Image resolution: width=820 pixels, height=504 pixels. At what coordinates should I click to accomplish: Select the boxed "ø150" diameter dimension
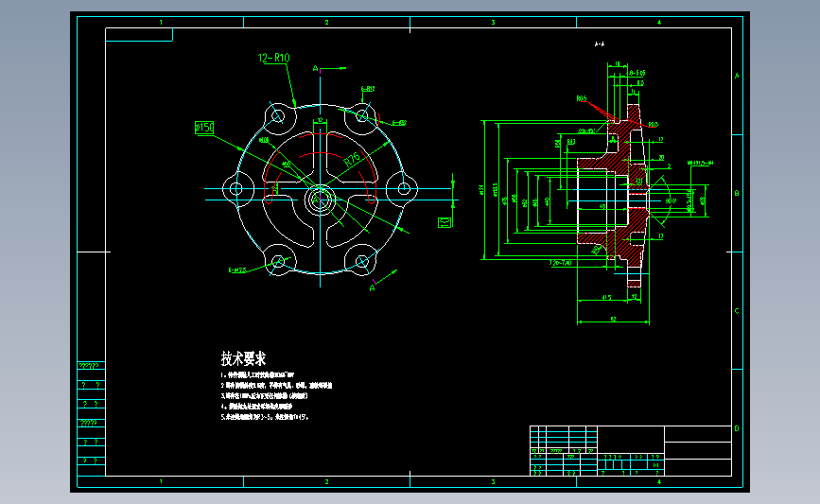204,128
